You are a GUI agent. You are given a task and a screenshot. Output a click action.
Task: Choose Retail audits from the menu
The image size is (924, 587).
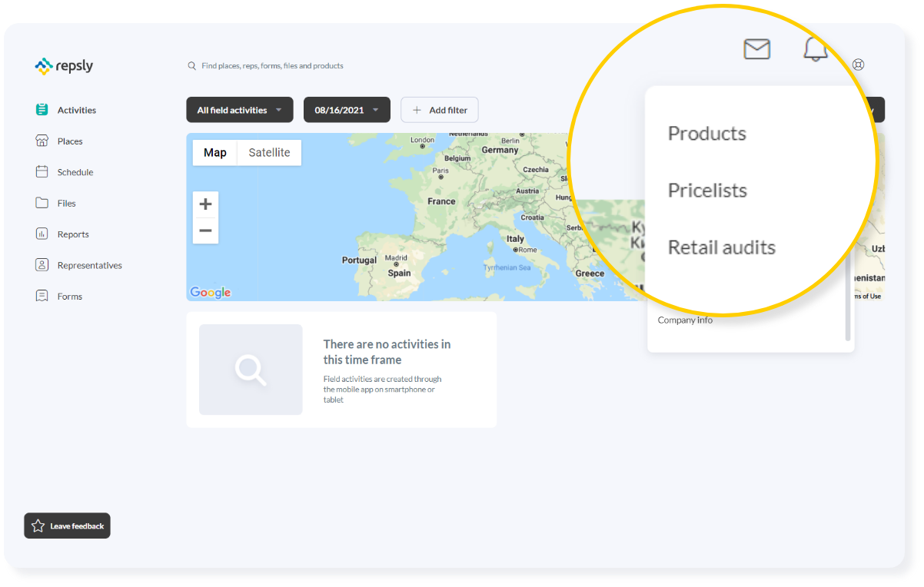722,247
